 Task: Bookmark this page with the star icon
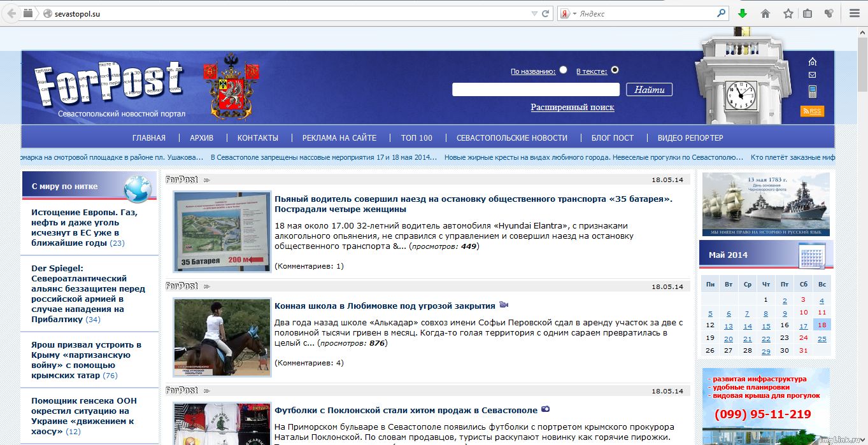click(x=788, y=13)
